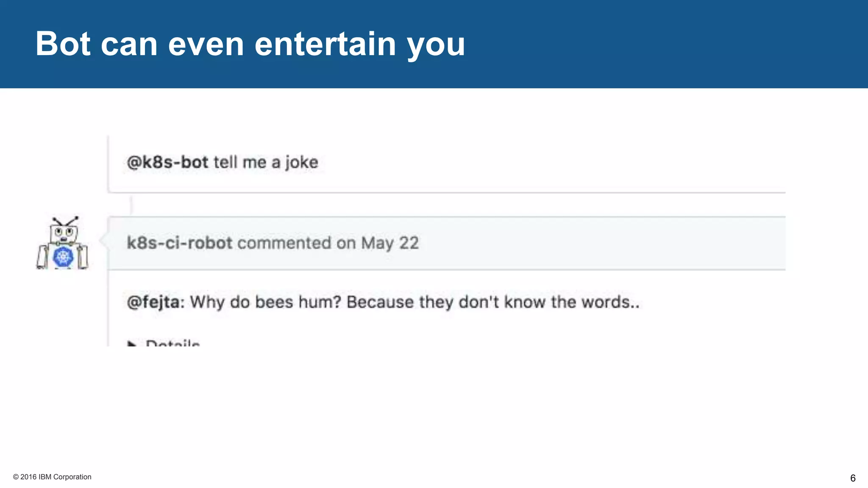Image resolution: width=868 pixels, height=488 pixels.
Task: Click the word "entertain" in the slide title
Action: tap(325, 44)
